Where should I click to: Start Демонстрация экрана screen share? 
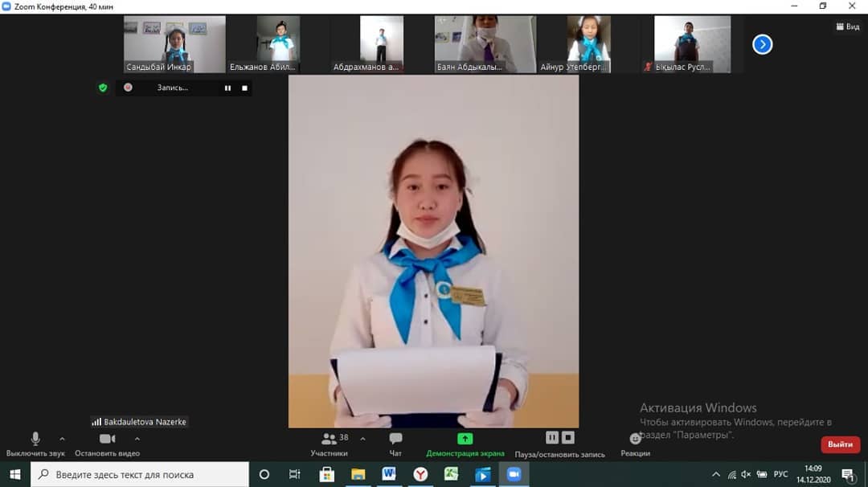465,444
